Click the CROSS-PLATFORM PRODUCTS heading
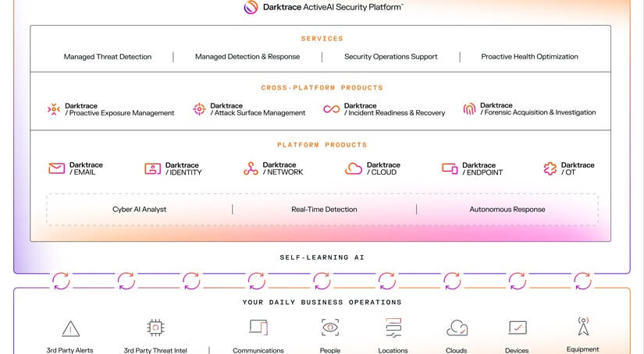644x354 pixels. (x=322, y=88)
